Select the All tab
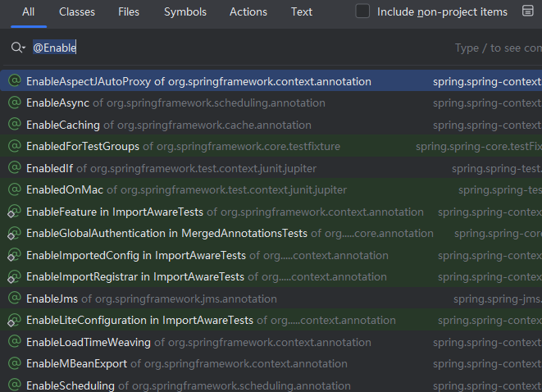The height and width of the screenshot is (392, 542). click(29, 12)
